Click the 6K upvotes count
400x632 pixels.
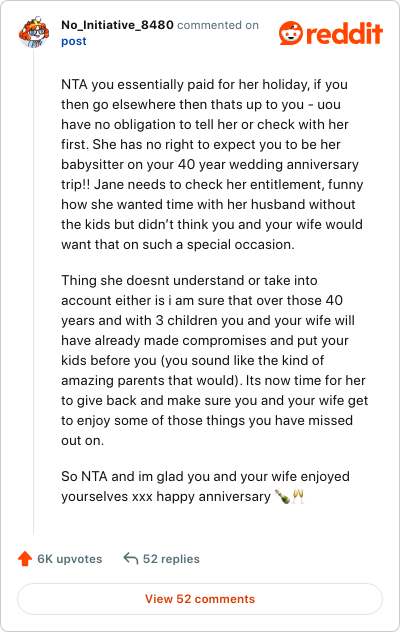click(70, 559)
